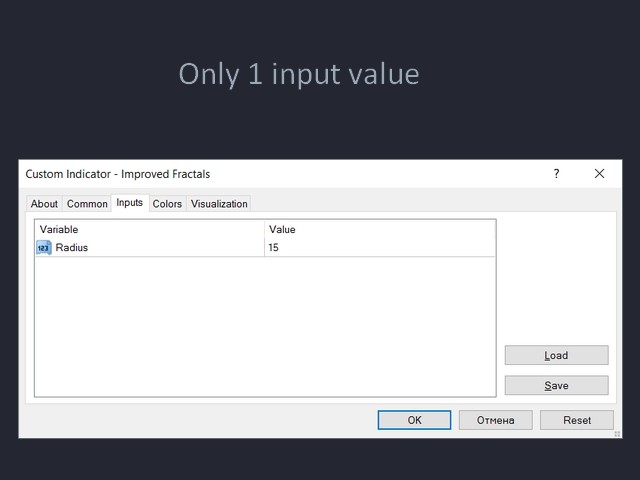Click the Load button
This screenshot has width=640, height=480.
click(556, 355)
